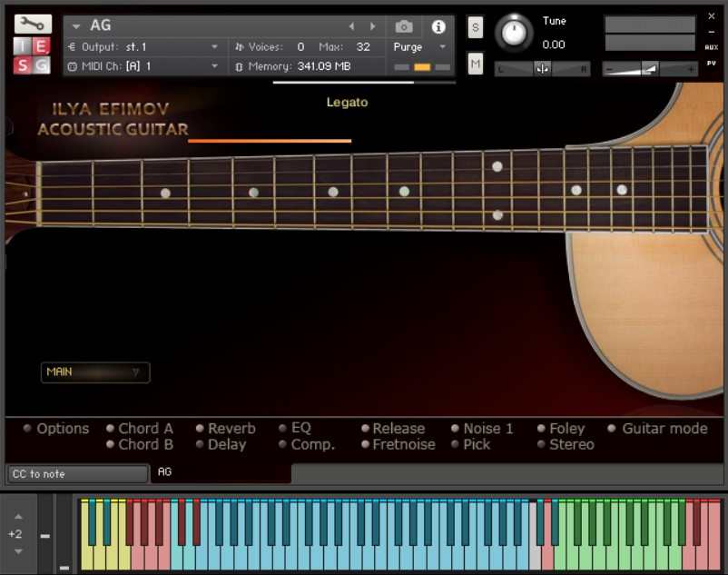This screenshot has width=728, height=575.
Task: Enable the Delay effect
Action: coord(200,444)
